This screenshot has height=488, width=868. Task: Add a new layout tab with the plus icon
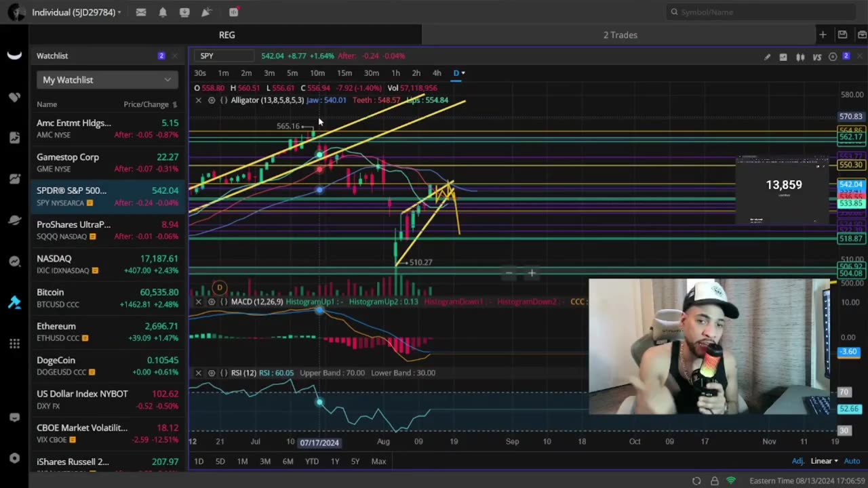pyautogui.click(x=823, y=35)
